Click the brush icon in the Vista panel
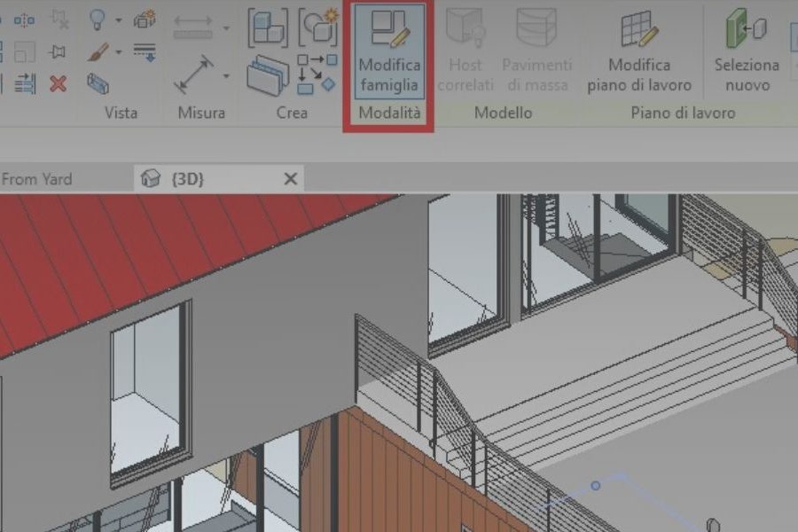 pyautogui.click(x=98, y=51)
